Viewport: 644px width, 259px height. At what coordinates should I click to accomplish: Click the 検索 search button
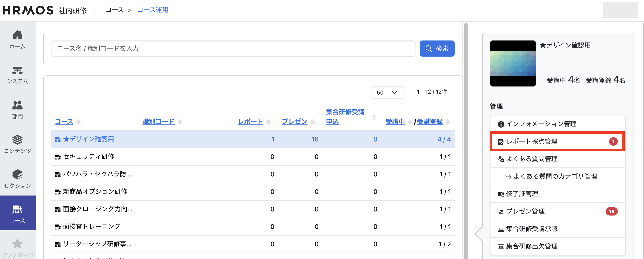(437, 49)
